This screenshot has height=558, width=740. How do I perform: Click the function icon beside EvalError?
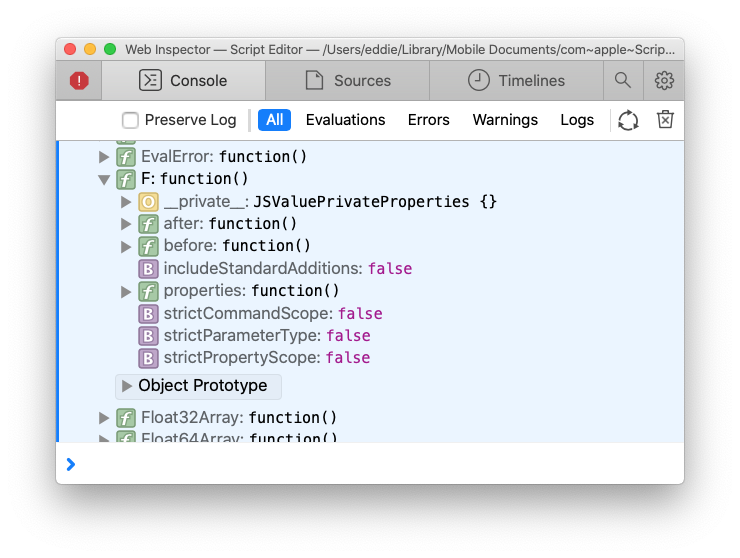126,157
